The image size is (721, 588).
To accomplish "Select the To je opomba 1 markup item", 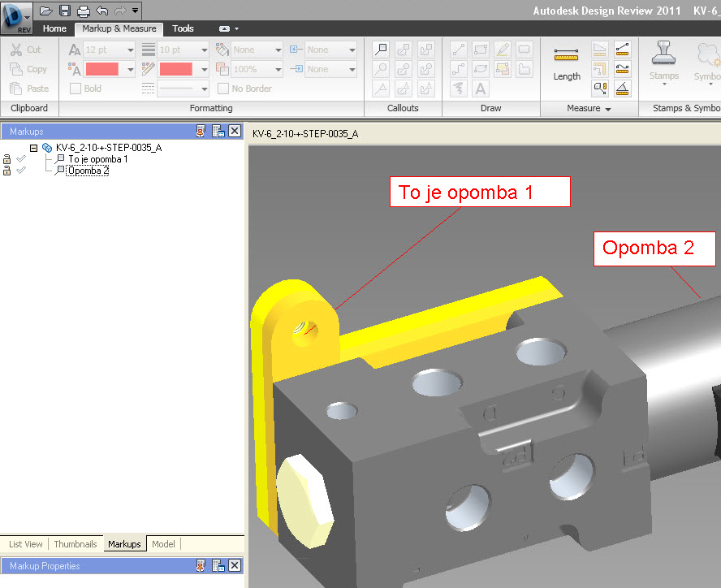I will coord(98,159).
